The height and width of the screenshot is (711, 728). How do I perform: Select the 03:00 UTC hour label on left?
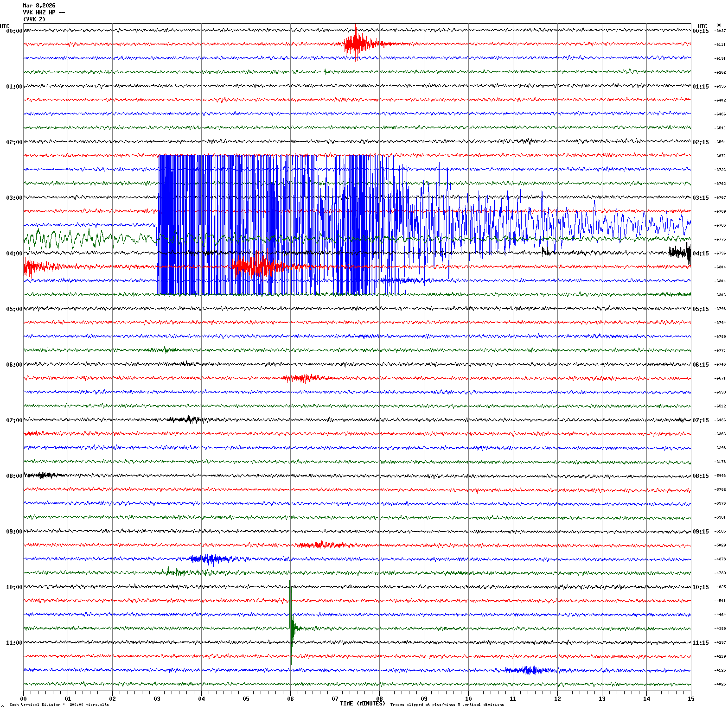[14, 198]
